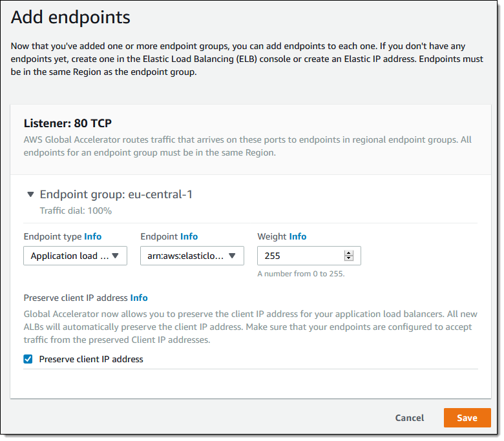This screenshot has height=441, width=504.
Task: Open the Endpoint type dropdown
Action: pos(75,256)
